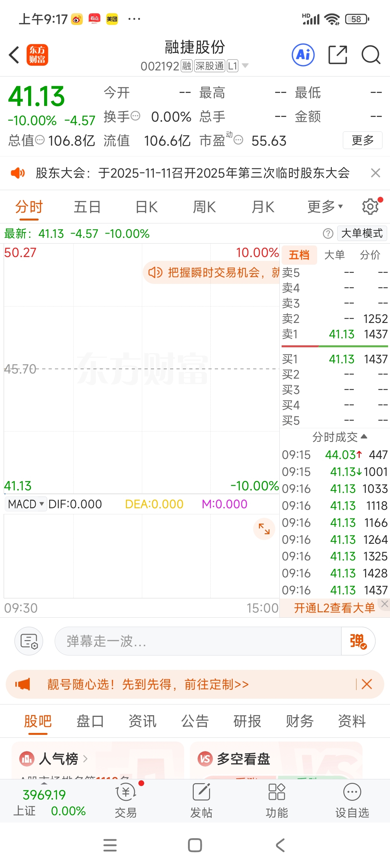The width and height of the screenshot is (390, 868).
Task: Tap the L1 level tag
Action: (x=232, y=66)
